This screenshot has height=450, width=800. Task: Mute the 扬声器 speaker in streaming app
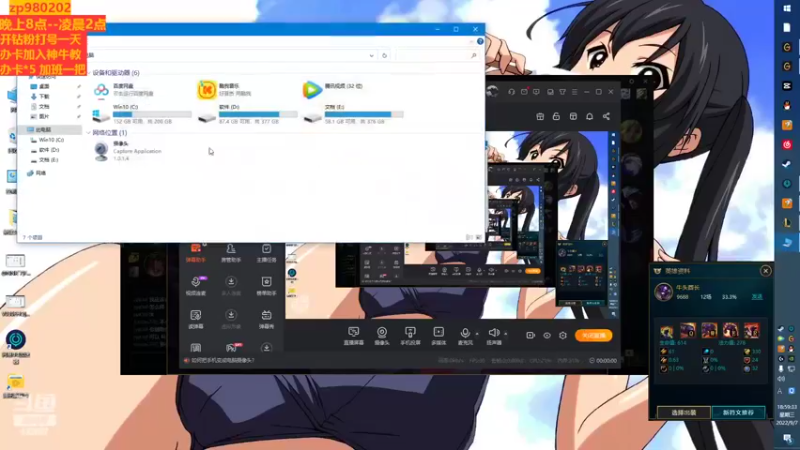pyautogui.click(x=493, y=336)
